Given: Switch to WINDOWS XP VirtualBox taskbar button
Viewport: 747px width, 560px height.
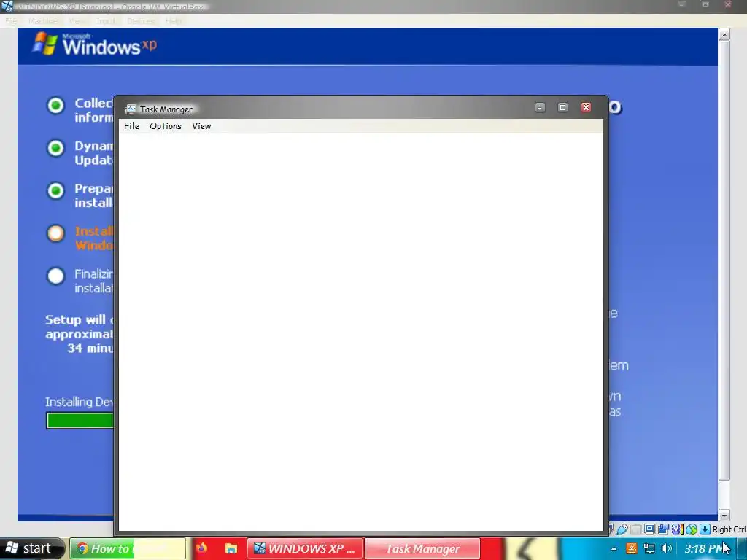Looking at the screenshot, I should tap(305, 548).
